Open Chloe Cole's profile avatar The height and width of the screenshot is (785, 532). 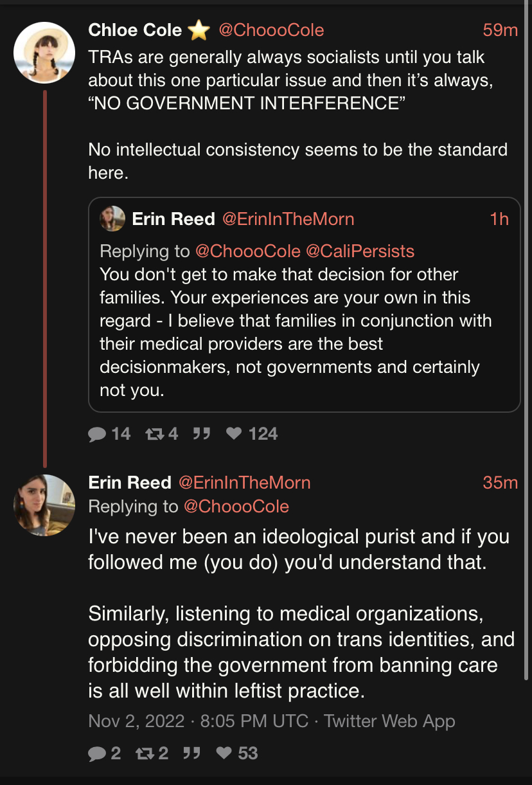[44, 52]
